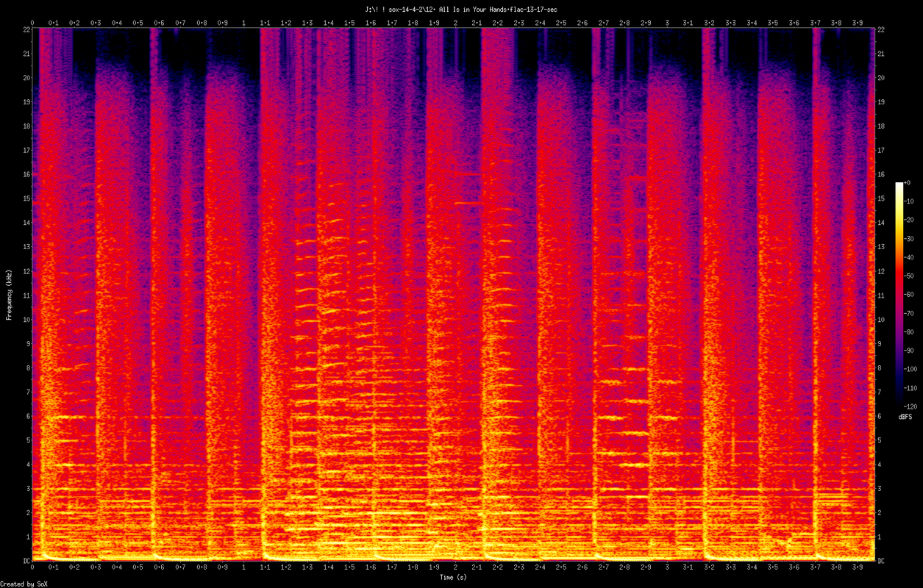
Task: Click the '-20' value on the dBFS scale
Action: pyautogui.click(x=910, y=220)
